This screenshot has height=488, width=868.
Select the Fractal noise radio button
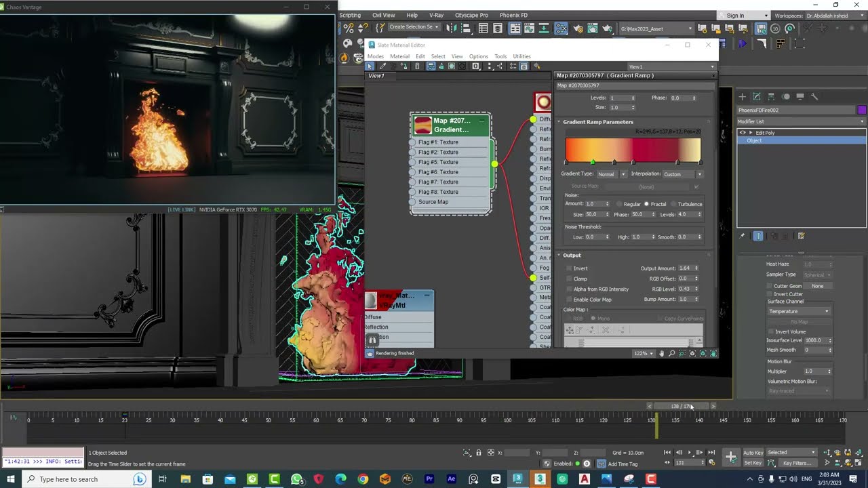646,204
